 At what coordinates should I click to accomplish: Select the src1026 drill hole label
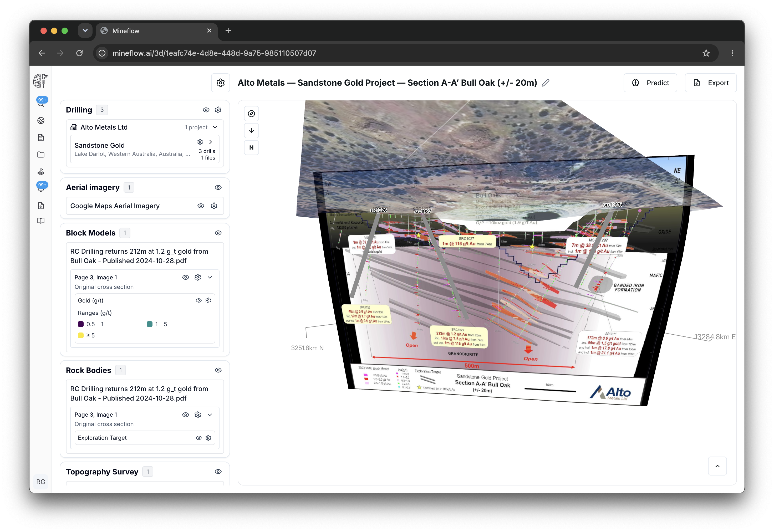click(378, 210)
